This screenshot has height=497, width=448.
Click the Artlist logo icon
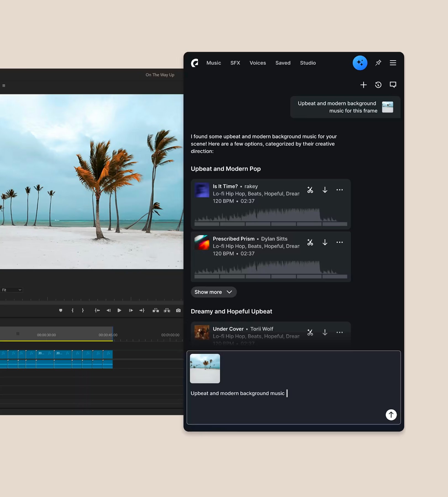tap(195, 63)
